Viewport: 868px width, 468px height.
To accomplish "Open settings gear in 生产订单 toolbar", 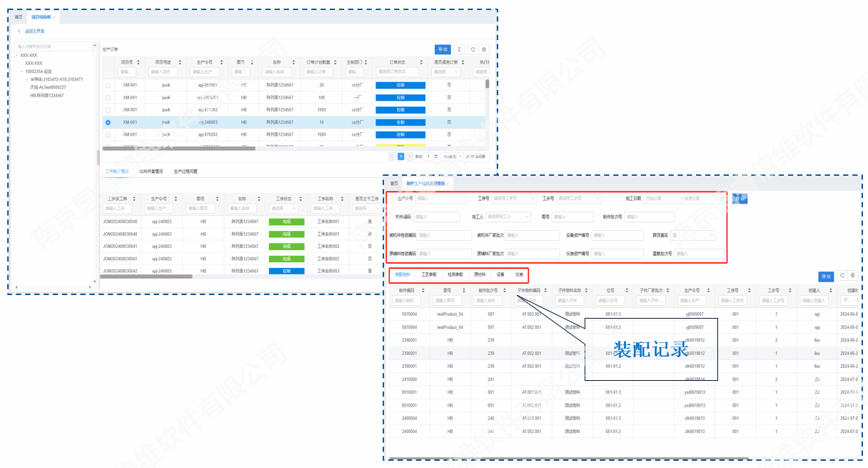I will [484, 49].
